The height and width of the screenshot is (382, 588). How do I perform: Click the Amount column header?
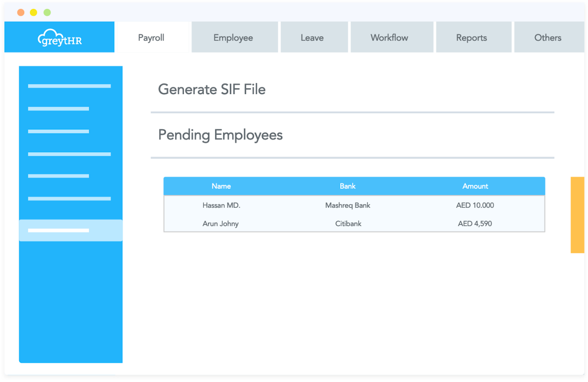coord(475,186)
